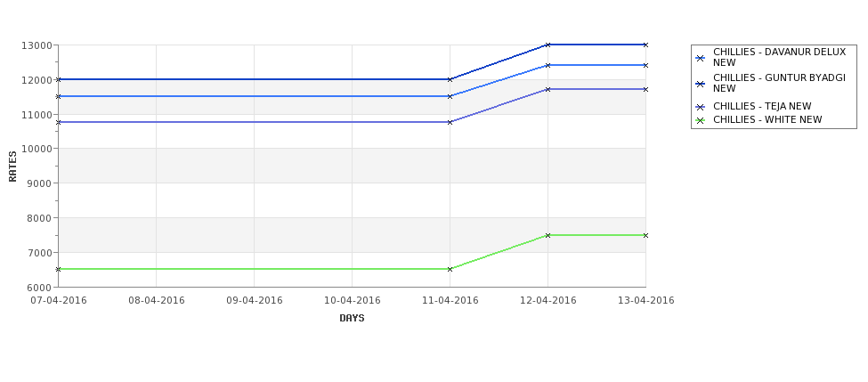Viewport: 868px width, 382px height.
Task: Click the DAYS axis title
Action: 352,319
